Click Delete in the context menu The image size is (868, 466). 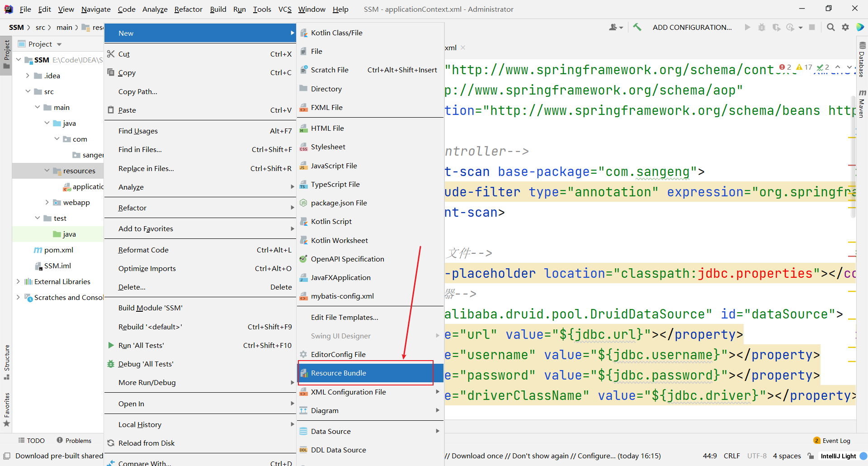200,287
